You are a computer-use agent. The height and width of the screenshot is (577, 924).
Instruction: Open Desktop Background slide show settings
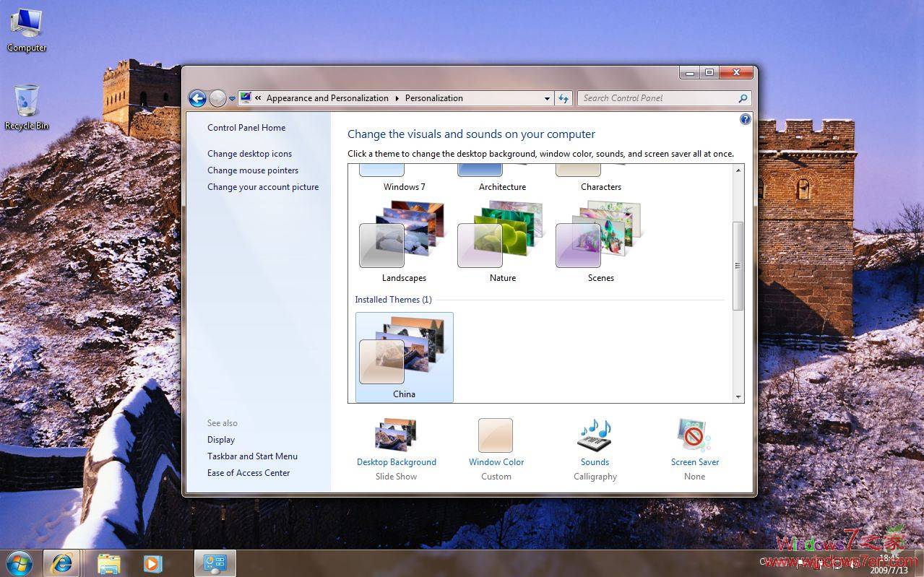pyautogui.click(x=396, y=435)
